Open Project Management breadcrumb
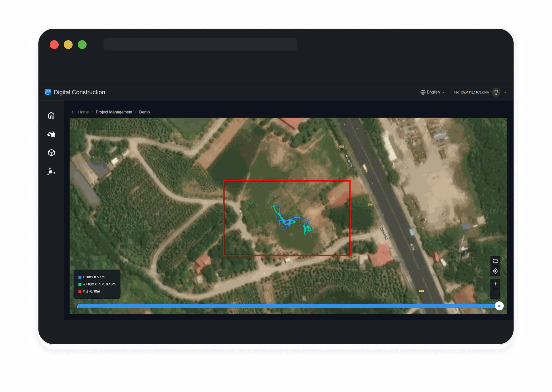This screenshot has height=392, width=552. pos(114,112)
